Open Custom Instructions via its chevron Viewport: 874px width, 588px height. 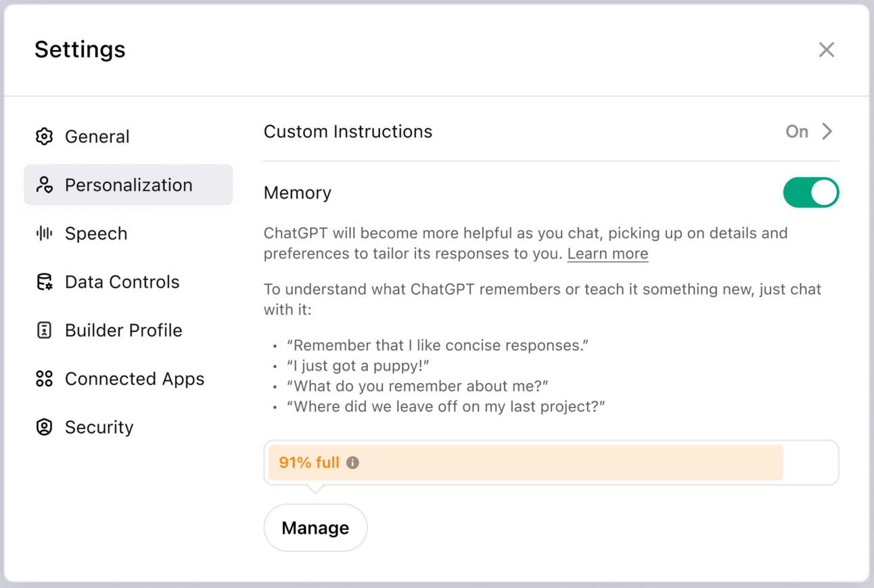(x=827, y=131)
